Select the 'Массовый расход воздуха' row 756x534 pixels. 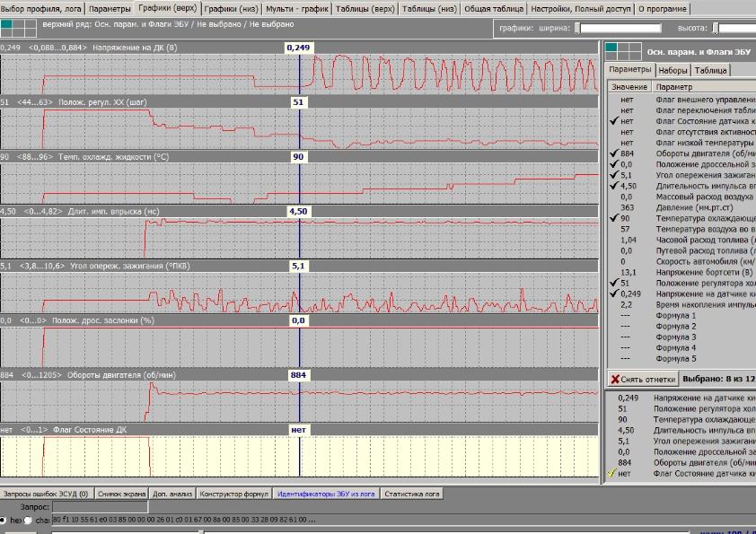click(681, 197)
